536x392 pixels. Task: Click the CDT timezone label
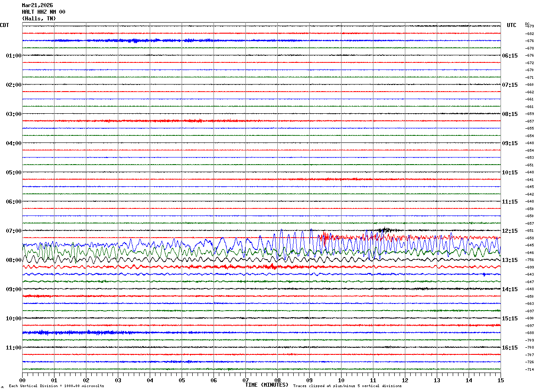pos(4,25)
